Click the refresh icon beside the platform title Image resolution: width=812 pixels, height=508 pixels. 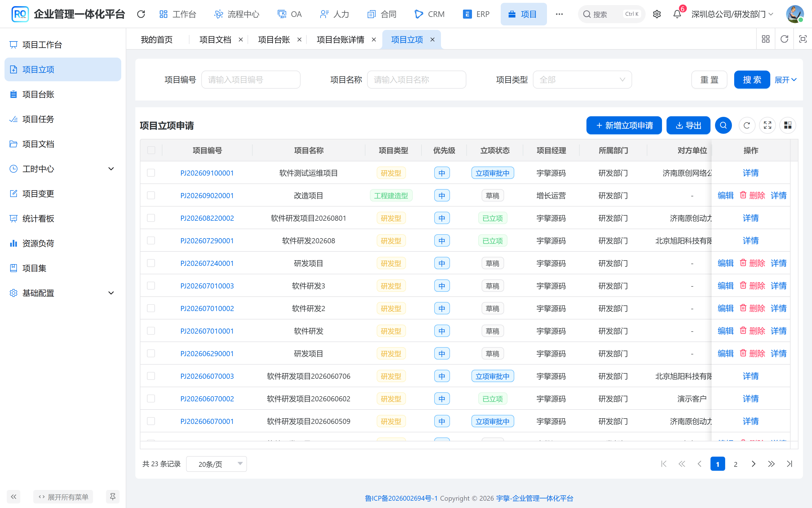pyautogui.click(x=141, y=14)
